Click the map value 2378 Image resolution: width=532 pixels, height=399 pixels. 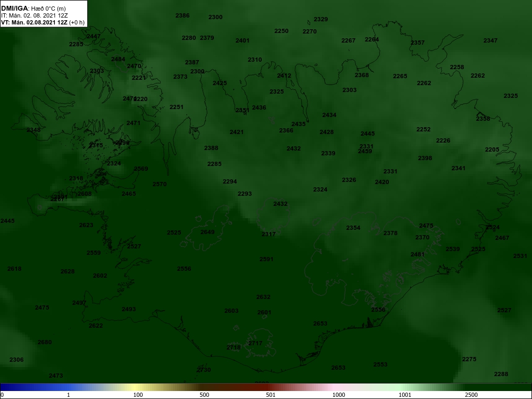point(390,233)
